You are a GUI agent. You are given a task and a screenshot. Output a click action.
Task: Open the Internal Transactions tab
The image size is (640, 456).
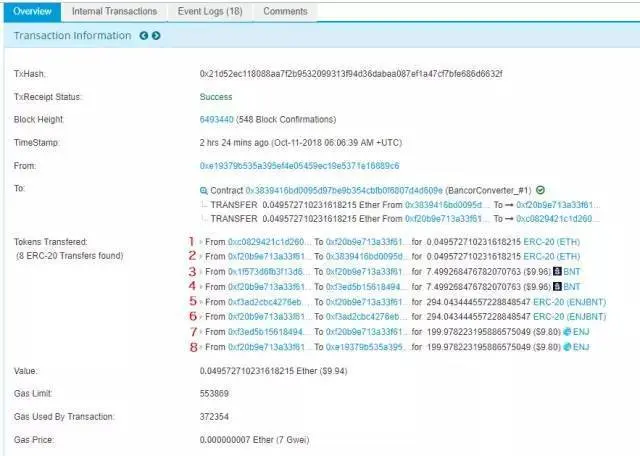click(x=114, y=11)
